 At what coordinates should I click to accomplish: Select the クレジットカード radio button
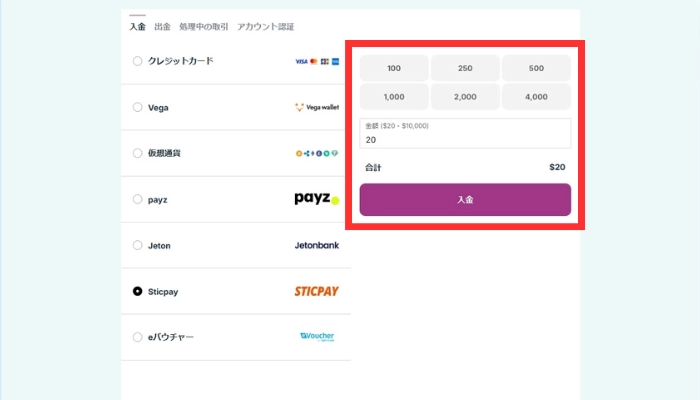pyautogui.click(x=137, y=61)
